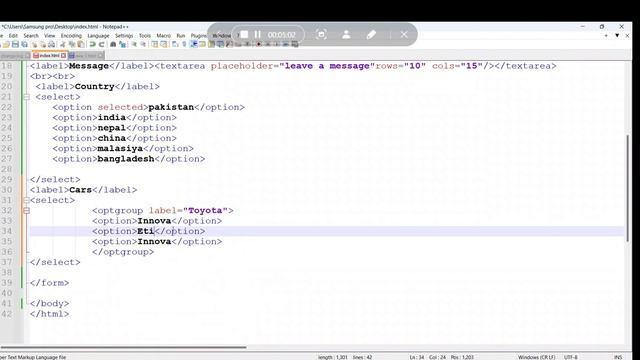
Task: Click the Print toolbar icon
Action: click(x=52, y=44)
